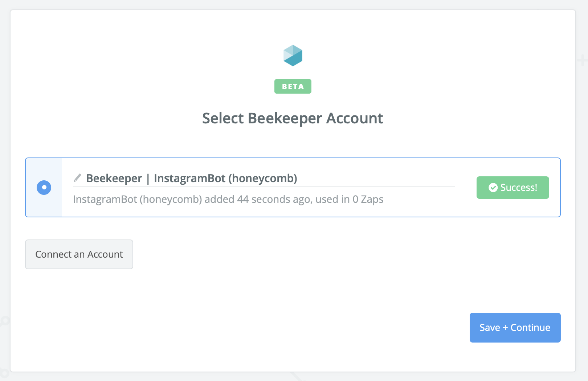Viewport: 588px width, 381px height.
Task: Click the faint plus icon in background corner
Action: click(x=583, y=60)
